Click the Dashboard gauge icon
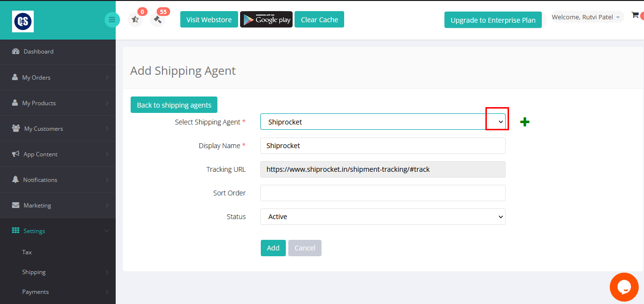The width and height of the screenshot is (644, 304). click(15, 52)
